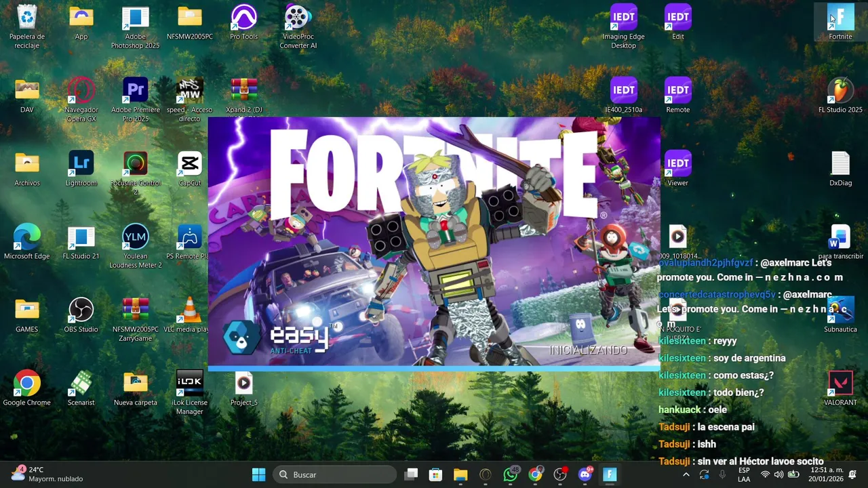
Task: Click the blue loading progress bar
Action: click(x=434, y=368)
